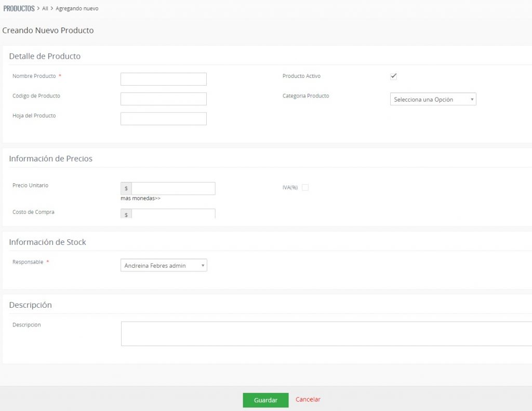Uncheck the Producto Activo checkbox

(393, 77)
